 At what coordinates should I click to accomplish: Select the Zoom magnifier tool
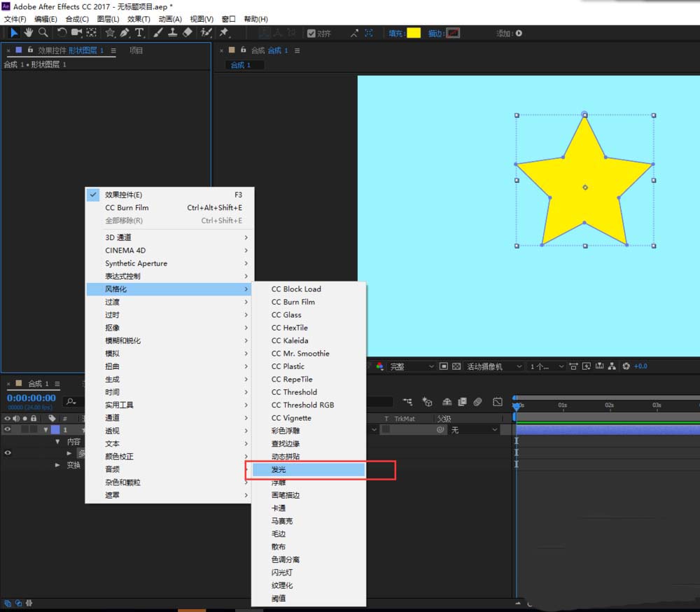coord(43,33)
